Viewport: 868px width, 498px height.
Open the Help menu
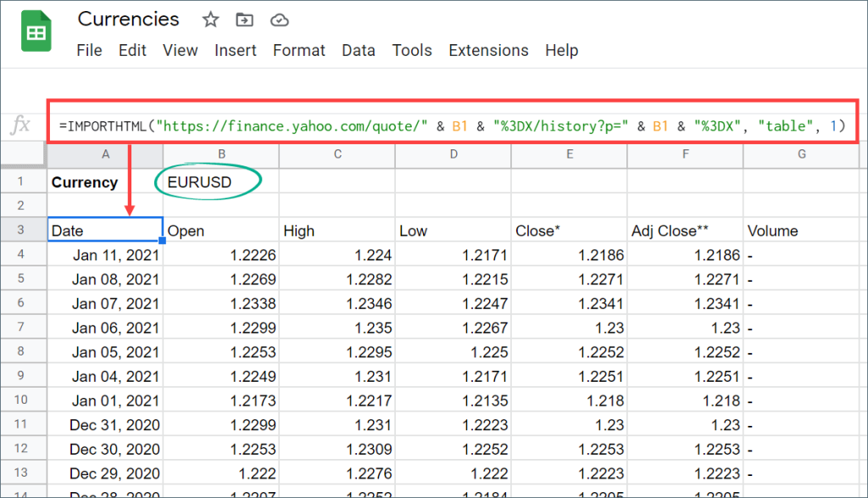pos(561,50)
